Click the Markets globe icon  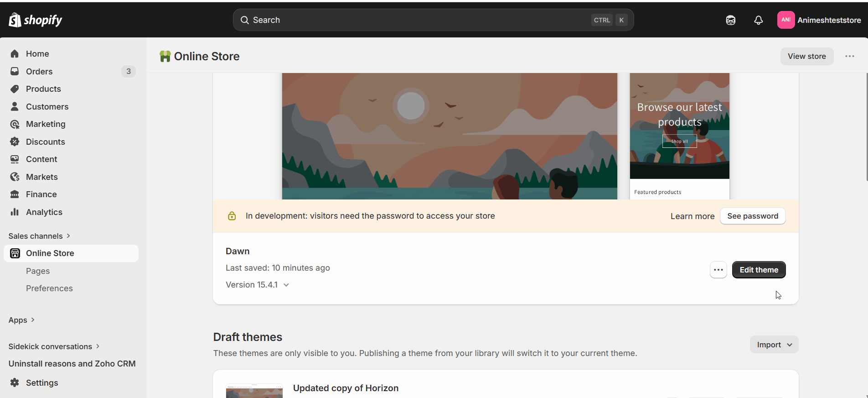[x=15, y=177]
